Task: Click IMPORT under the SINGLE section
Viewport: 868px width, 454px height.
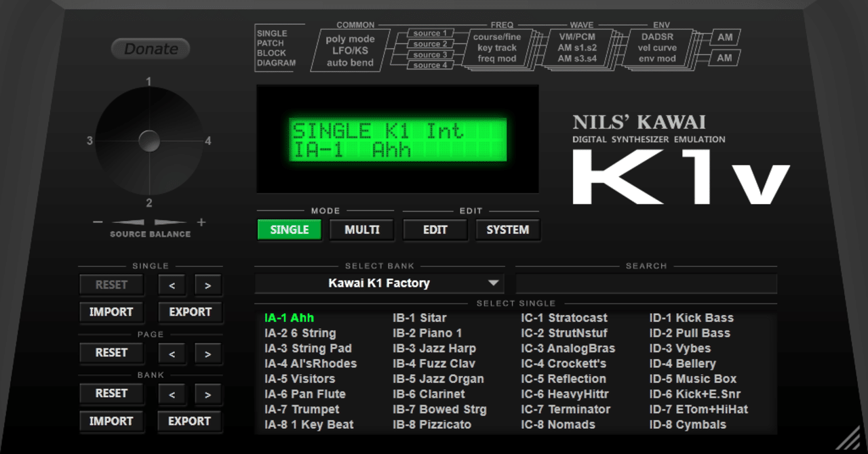Action: tap(111, 312)
